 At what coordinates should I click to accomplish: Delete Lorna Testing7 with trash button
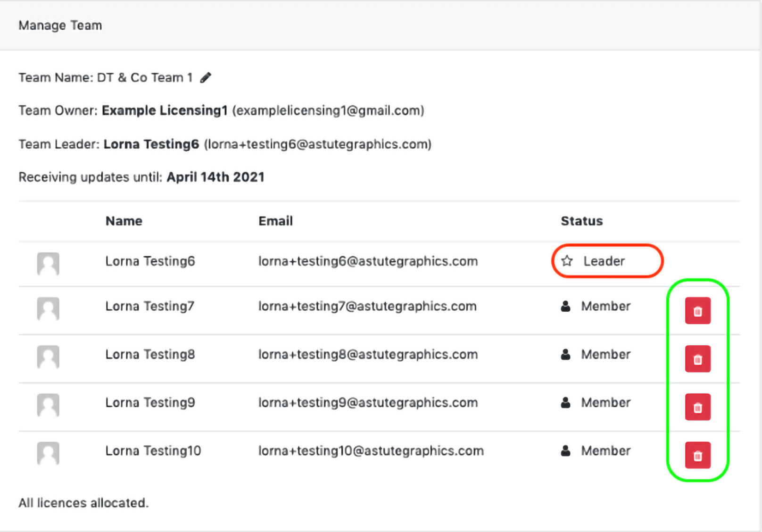pyautogui.click(x=697, y=311)
